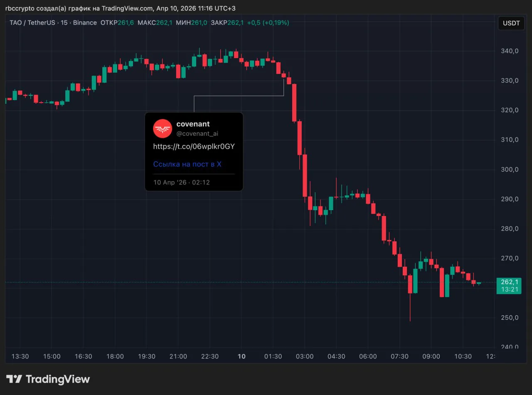Click the @covenant_ai handle
Image resolution: width=532 pixels, height=395 pixels.
click(x=198, y=133)
